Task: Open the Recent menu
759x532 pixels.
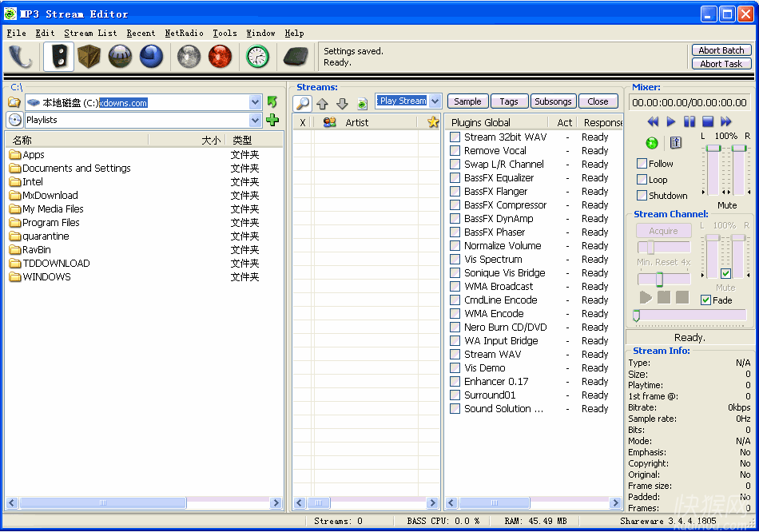Action: pyautogui.click(x=141, y=33)
